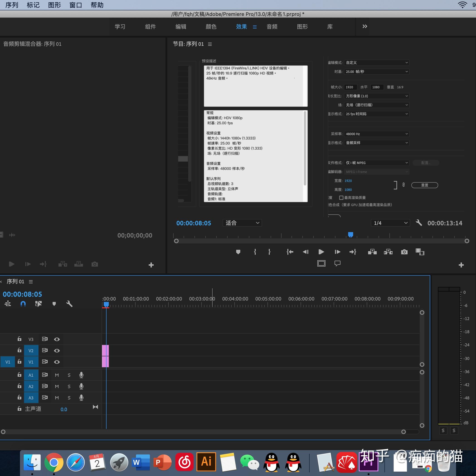Select the pink clip on V2 track
The height and width of the screenshot is (476, 476).
(105, 350)
